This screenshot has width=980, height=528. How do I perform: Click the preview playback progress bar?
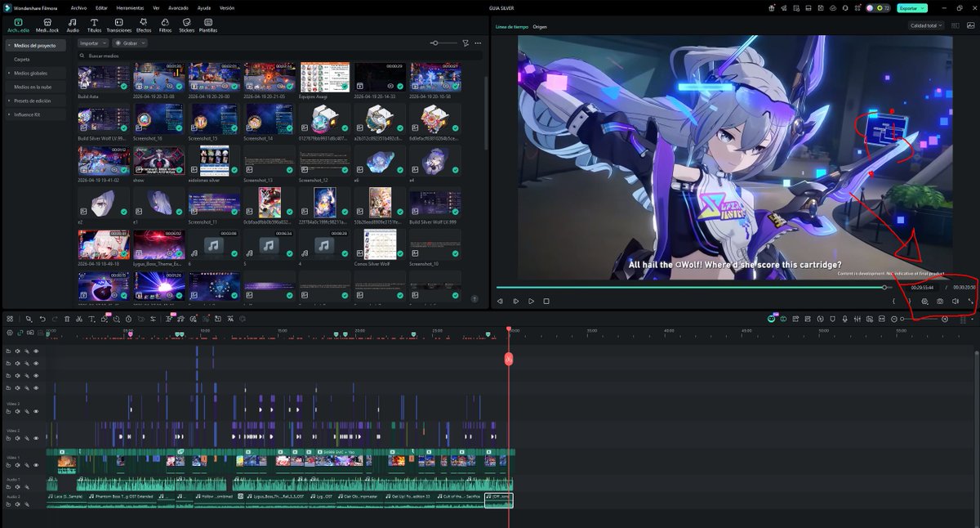[x=693, y=287]
